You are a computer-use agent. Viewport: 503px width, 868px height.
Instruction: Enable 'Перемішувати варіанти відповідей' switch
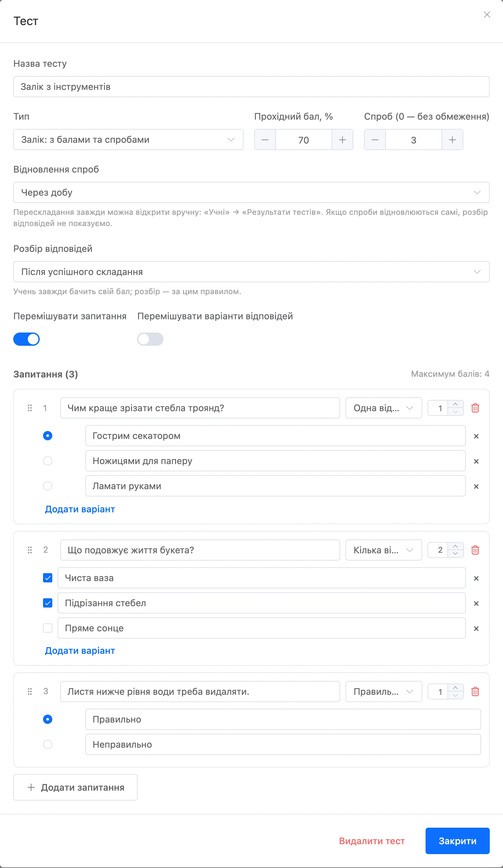click(150, 339)
